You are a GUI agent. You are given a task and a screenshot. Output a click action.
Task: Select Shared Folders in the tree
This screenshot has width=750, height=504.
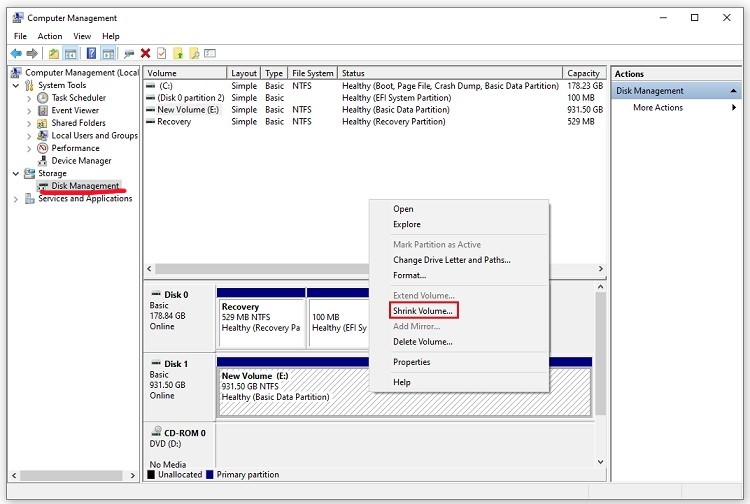78,123
